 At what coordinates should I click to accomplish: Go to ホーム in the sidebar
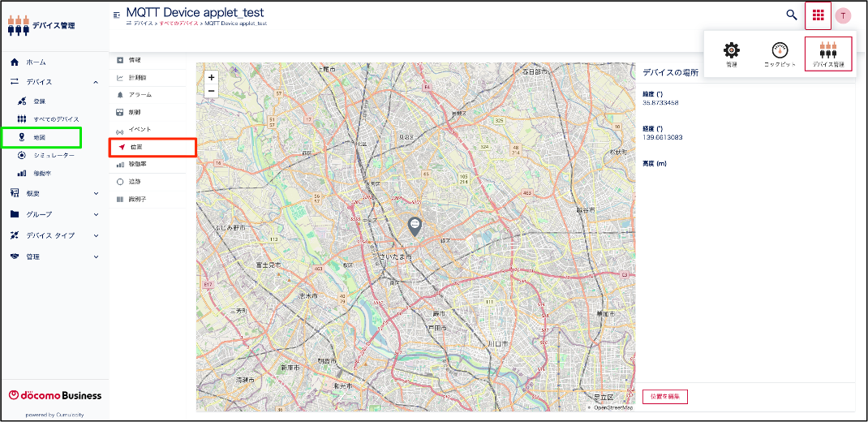pyautogui.click(x=36, y=62)
